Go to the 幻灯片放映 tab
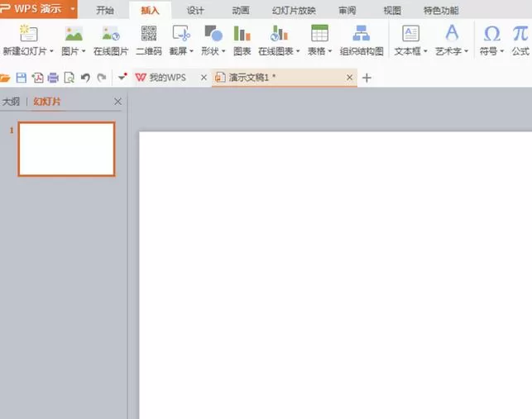Image resolution: width=532 pixels, height=419 pixels. (x=294, y=10)
